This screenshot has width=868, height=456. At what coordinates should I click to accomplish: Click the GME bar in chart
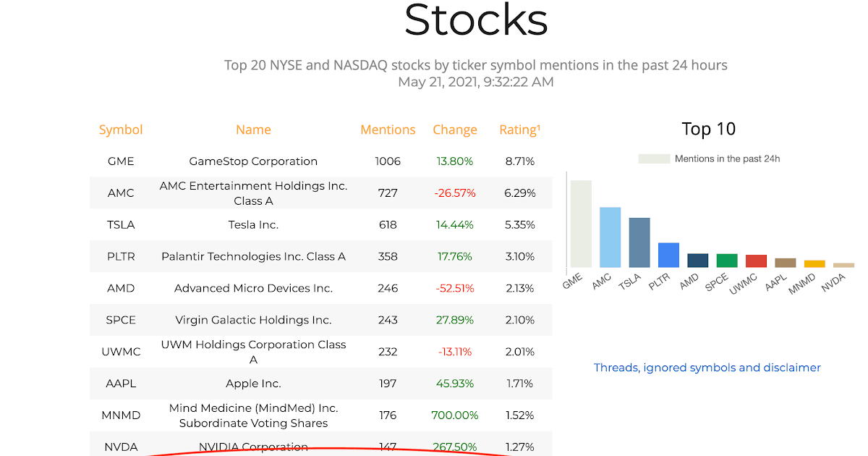click(x=581, y=224)
